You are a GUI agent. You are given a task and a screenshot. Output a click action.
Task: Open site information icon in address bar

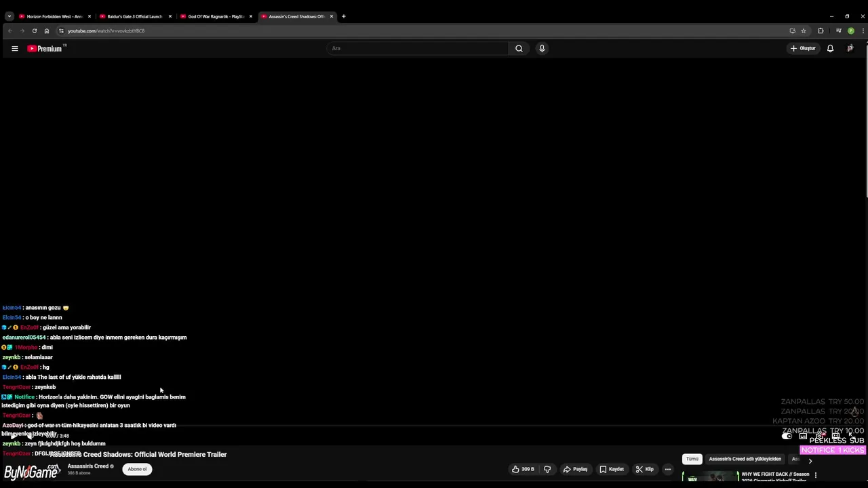pyautogui.click(x=61, y=30)
